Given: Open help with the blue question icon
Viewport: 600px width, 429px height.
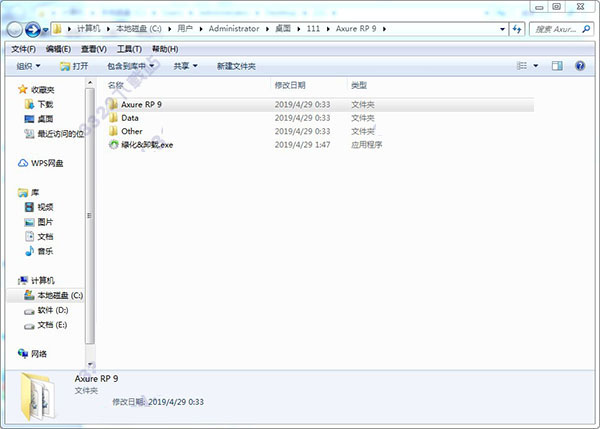Looking at the screenshot, I should click(x=580, y=66).
